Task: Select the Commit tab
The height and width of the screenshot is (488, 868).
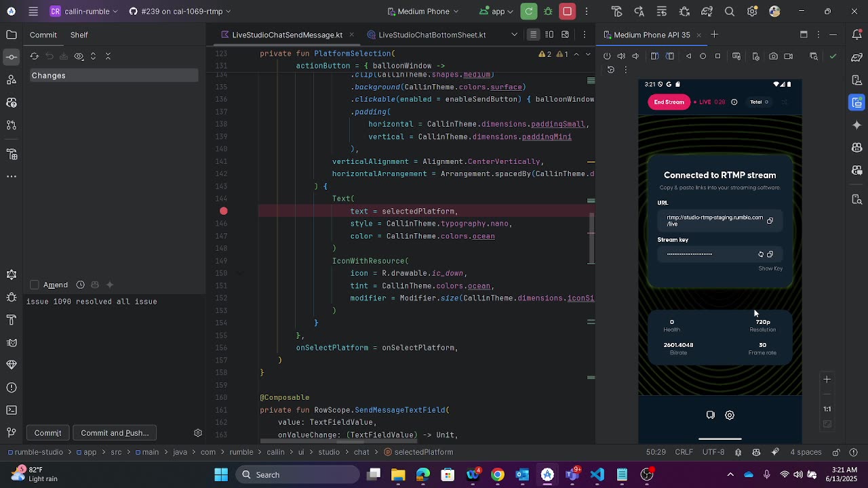Action: click(43, 35)
